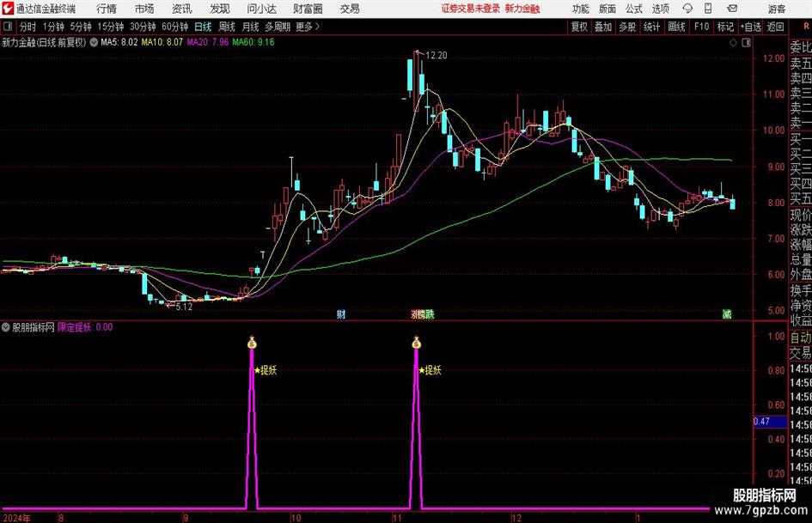The height and width of the screenshot is (523, 812).
Task: Open the 资讯 menu
Action: tap(182, 9)
